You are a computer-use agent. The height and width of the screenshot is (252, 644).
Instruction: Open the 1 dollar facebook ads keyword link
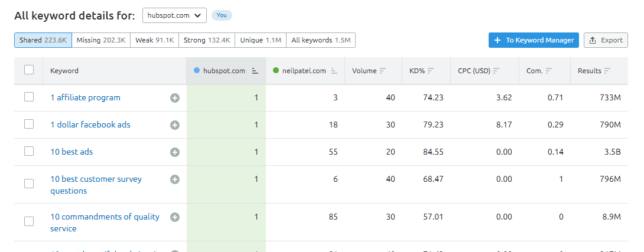90,125
